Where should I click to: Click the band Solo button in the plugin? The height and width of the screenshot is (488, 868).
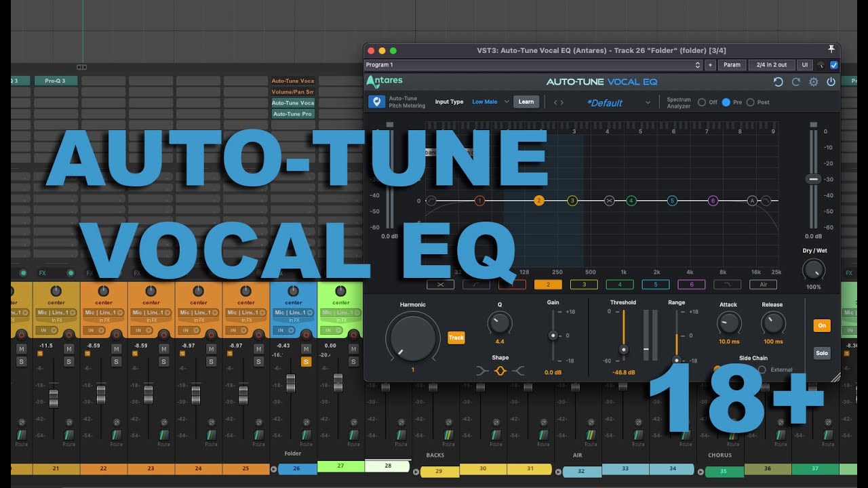pos(822,353)
